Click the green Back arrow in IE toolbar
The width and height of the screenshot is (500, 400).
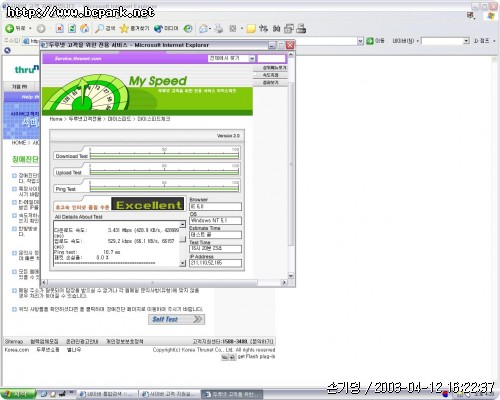pos(9,29)
